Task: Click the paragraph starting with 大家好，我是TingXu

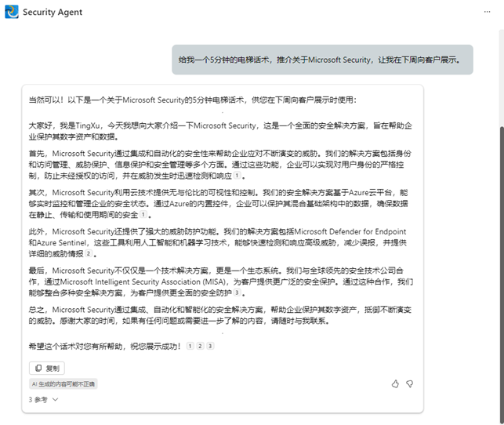Action: pyautogui.click(x=220, y=131)
